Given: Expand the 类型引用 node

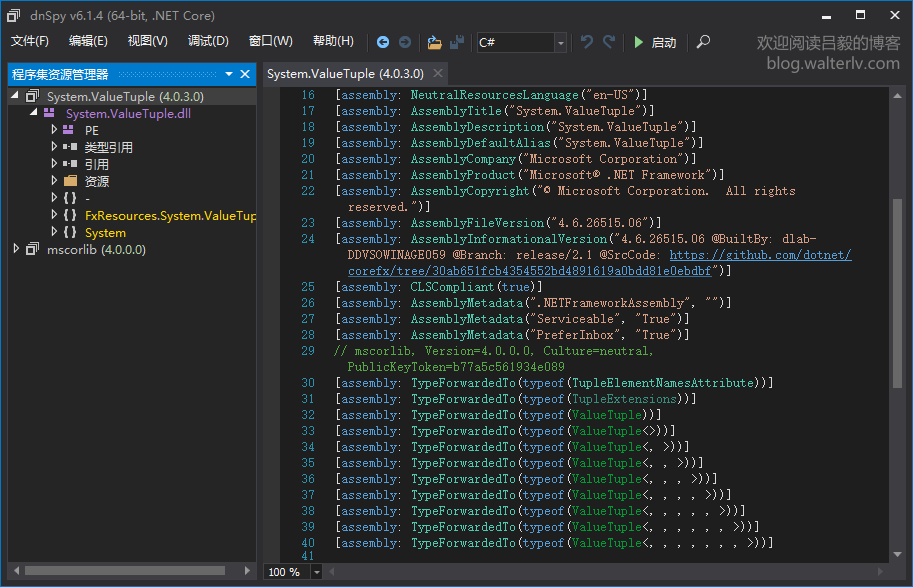Looking at the screenshot, I should 54,147.
